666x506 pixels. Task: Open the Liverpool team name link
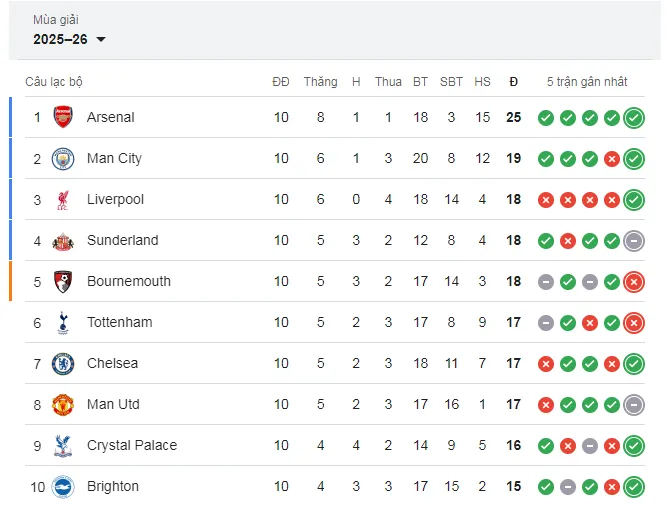pyautogui.click(x=115, y=199)
